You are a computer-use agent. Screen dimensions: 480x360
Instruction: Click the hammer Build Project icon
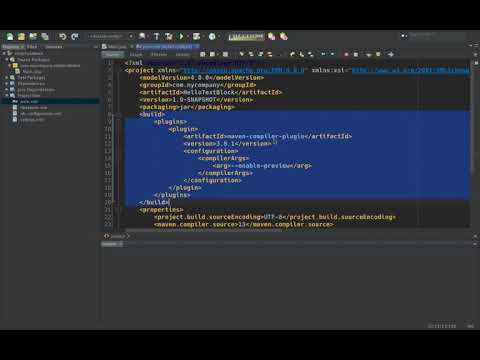[157, 36]
